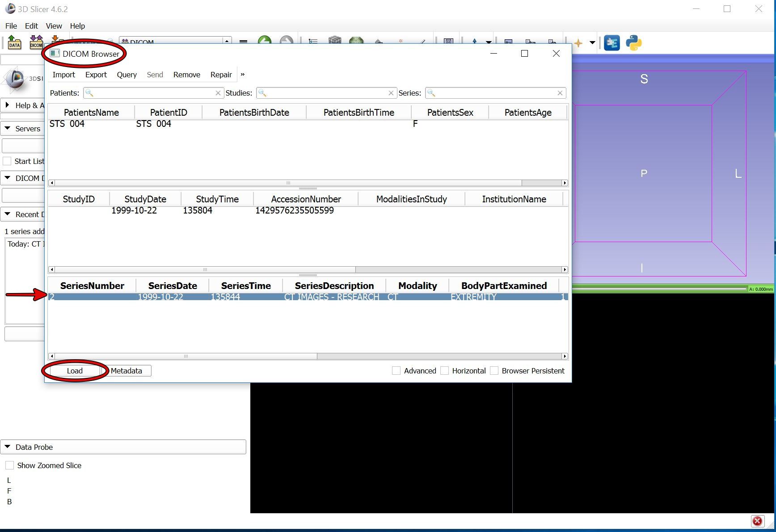Screen dimensions: 776x532
Task: Click Repair in DICOM Browser
Action: click(x=221, y=75)
